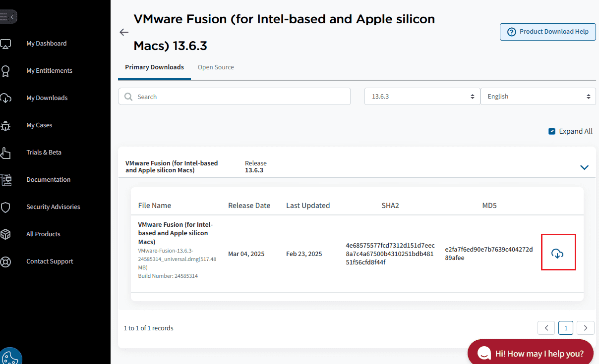Click the Documentation icon in sidebar

(x=5, y=180)
